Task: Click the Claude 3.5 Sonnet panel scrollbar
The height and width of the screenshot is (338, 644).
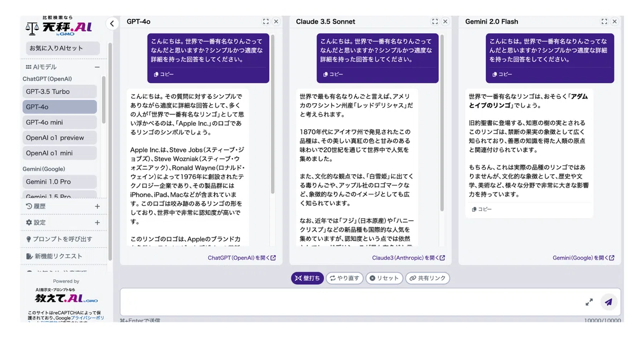Action: (442, 124)
